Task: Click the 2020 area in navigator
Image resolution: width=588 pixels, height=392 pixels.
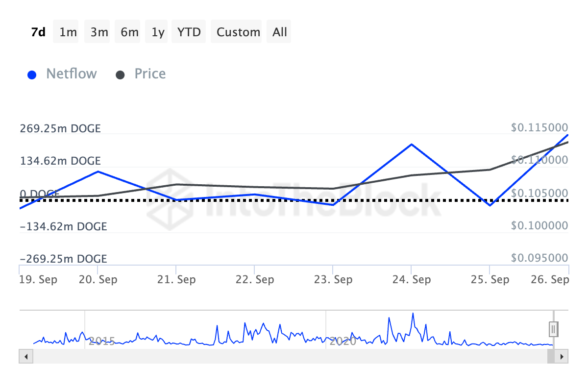Action: 343,341
